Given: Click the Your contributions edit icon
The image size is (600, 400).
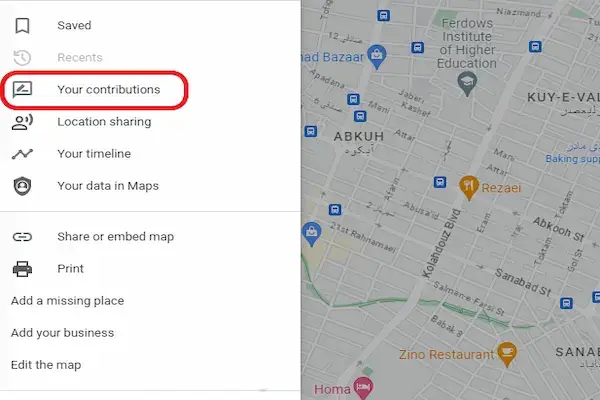Looking at the screenshot, I should 22,90.
